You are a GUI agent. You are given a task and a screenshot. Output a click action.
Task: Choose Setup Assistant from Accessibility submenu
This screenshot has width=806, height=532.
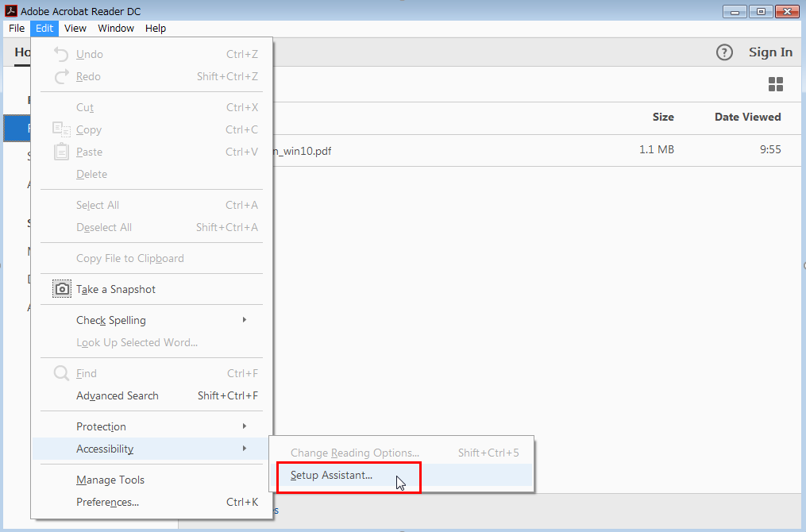click(401, 475)
